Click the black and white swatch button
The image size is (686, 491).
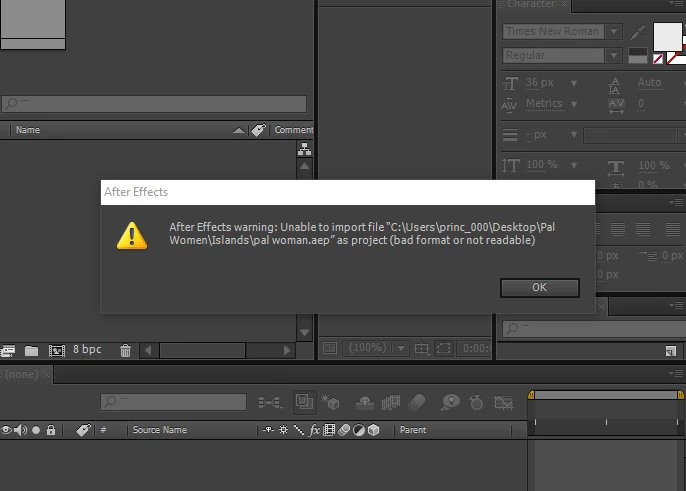point(637,56)
